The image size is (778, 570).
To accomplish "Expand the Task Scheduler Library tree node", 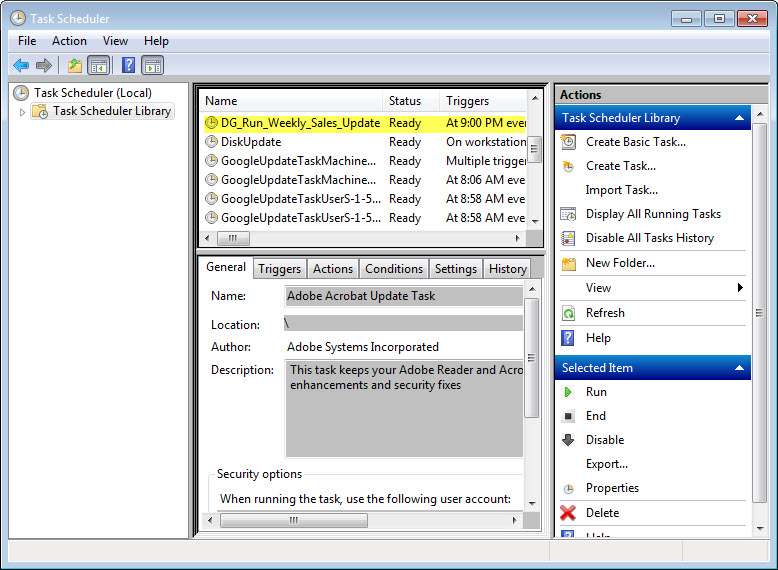I will 22,112.
